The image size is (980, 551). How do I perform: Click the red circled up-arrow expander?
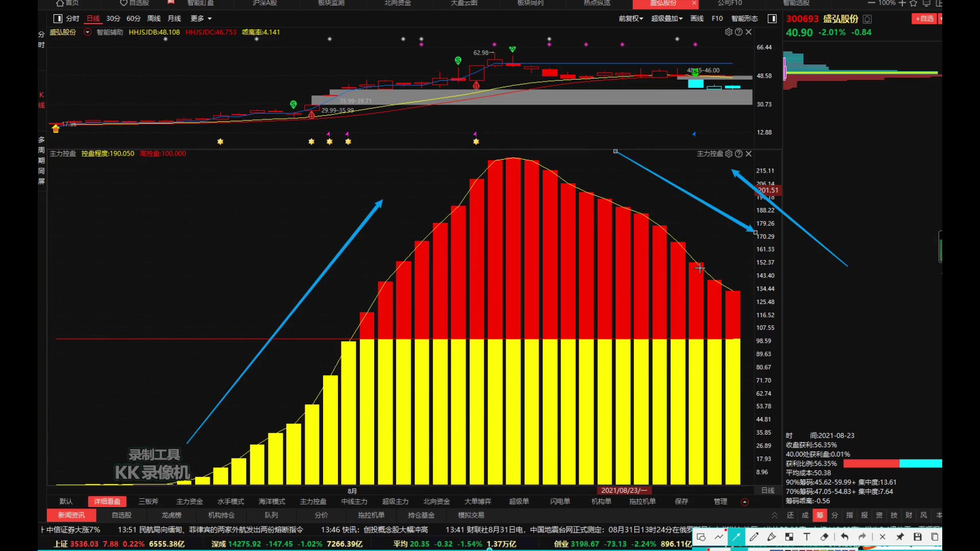745,502
